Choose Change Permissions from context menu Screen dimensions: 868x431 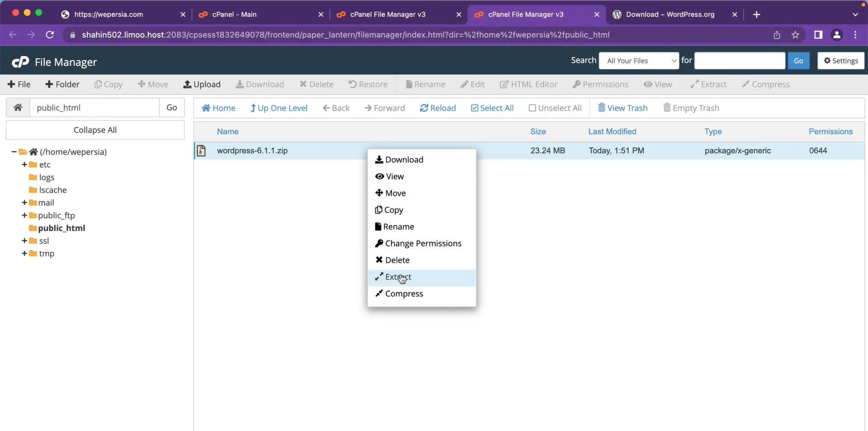tap(421, 243)
